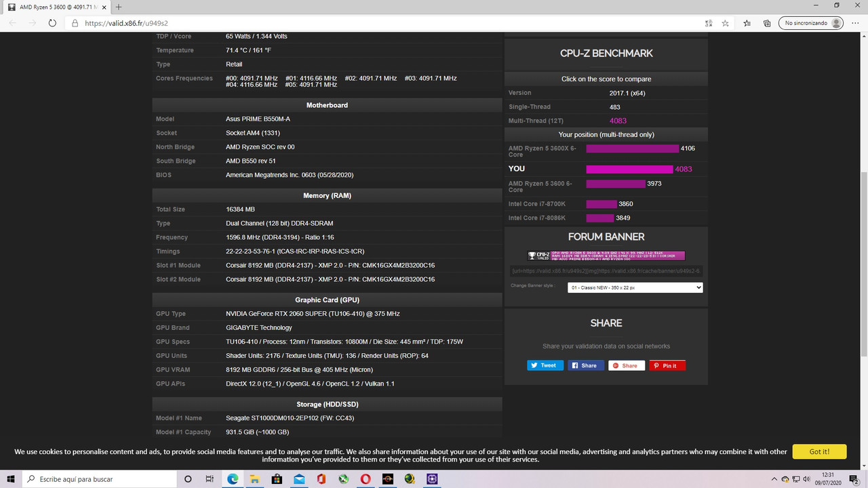Image resolution: width=868 pixels, height=488 pixels.
Task: Click the Intel Core i7-8086K score bar
Action: (600, 218)
